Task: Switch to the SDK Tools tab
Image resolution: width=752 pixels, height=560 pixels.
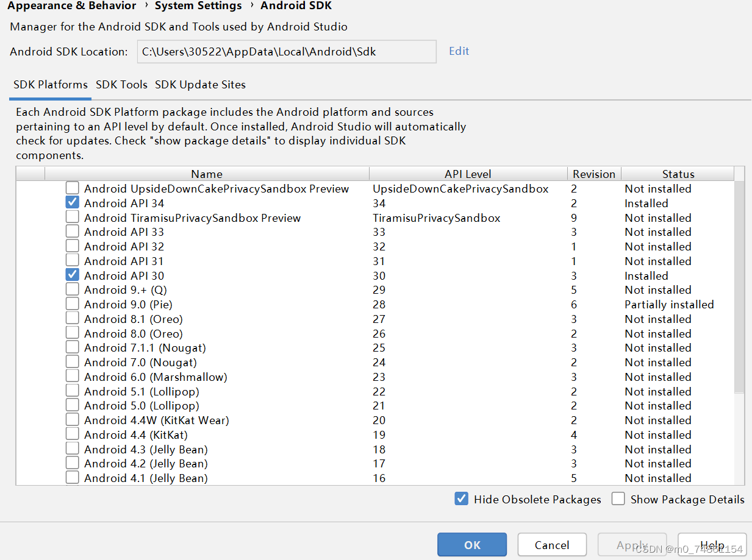Action: (121, 85)
